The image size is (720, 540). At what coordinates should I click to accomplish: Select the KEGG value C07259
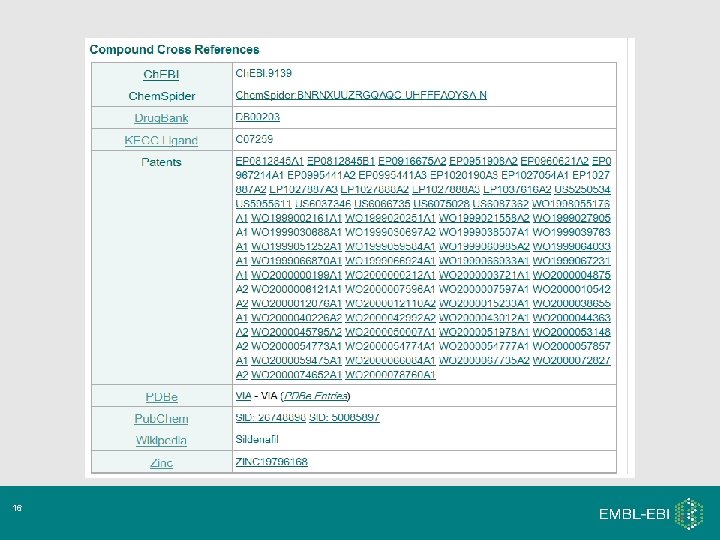[x=254, y=139]
